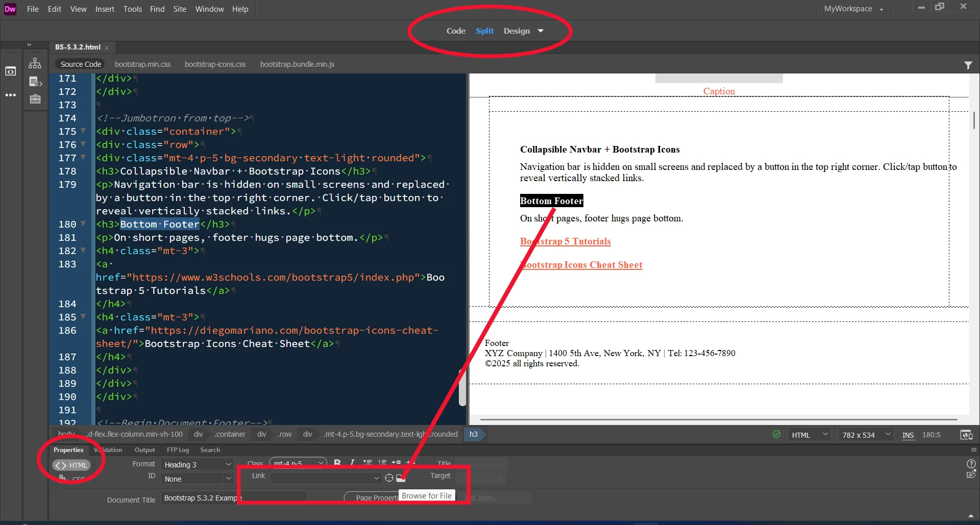Open real-time browser preview icon
Image resolution: width=980 pixels, height=525 pixels.
(x=966, y=435)
